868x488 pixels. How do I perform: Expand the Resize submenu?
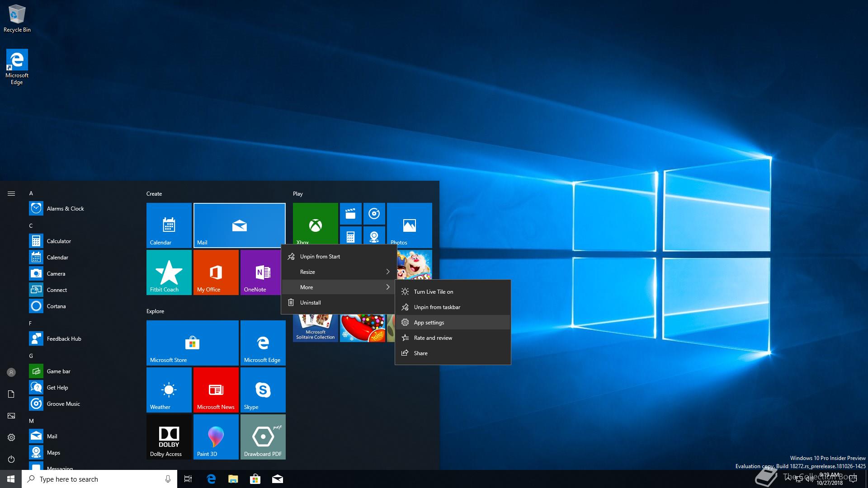[x=338, y=272]
